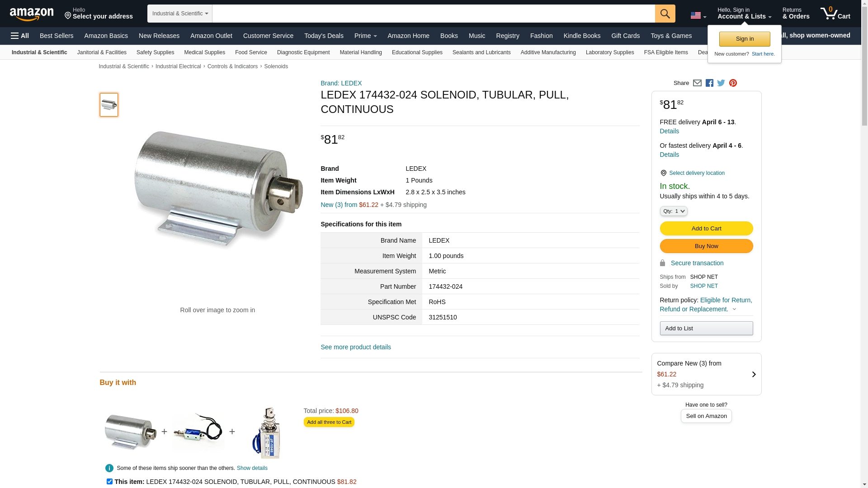Open the Industrial & Scientific search category dropdown
This screenshot has height=488, width=868.
[180, 14]
